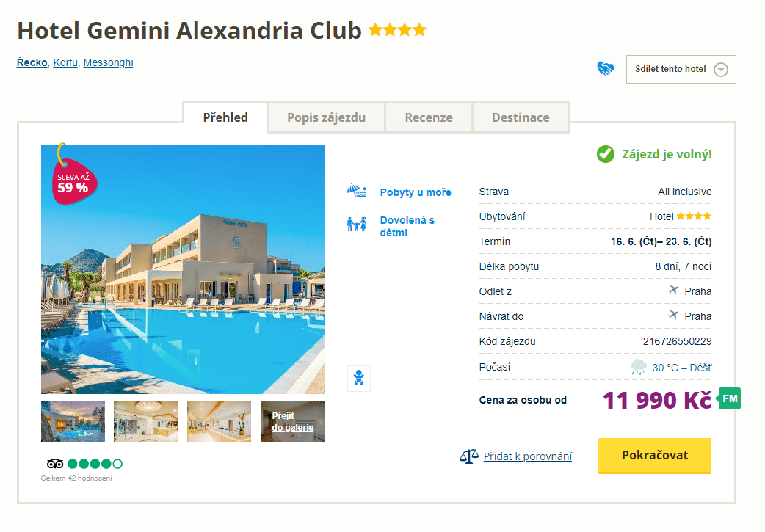Click the rainy weather cloud icon
The image size is (765, 532).
click(x=639, y=367)
